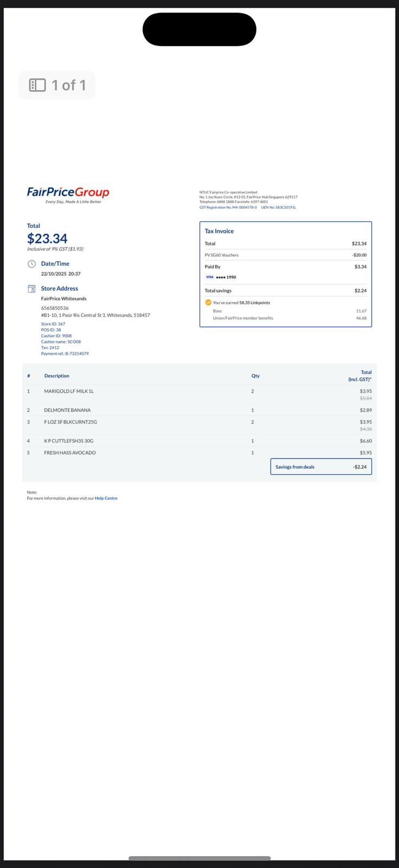Select 'Inclusive of 9% GST ($1.93)' text

point(55,249)
